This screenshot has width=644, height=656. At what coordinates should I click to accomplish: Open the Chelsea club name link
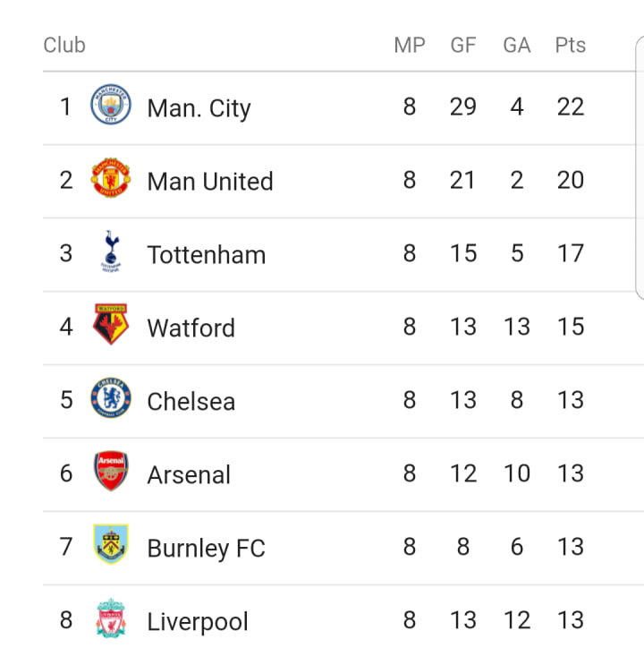click(x=191, y=401)
